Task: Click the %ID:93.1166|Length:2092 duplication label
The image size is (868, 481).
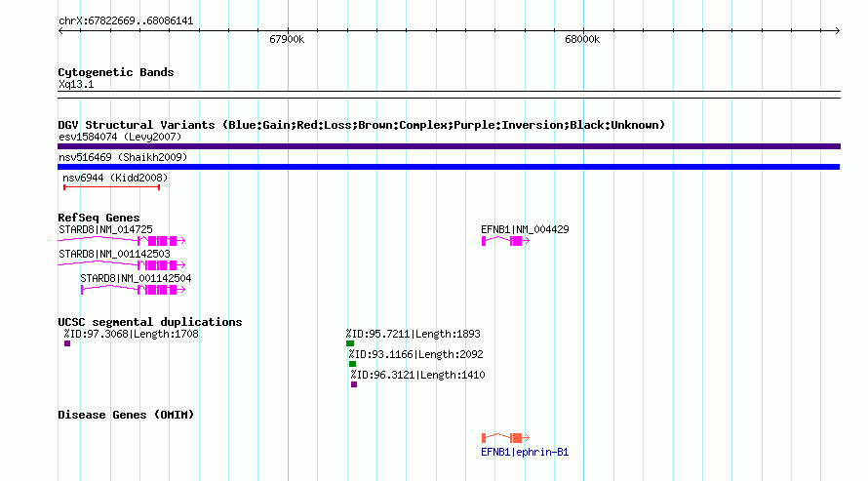Action: [x=415, y=354]
